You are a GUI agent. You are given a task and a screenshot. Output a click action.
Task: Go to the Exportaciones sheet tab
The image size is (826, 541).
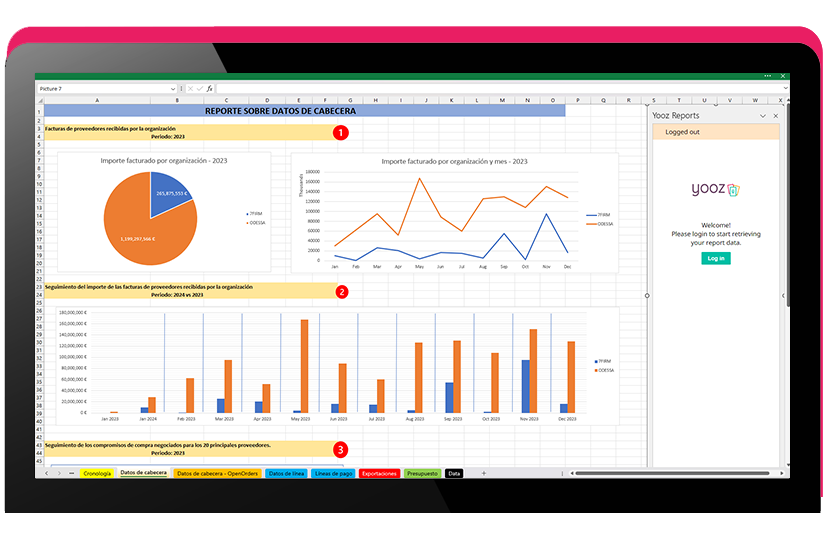coord(379,474)
